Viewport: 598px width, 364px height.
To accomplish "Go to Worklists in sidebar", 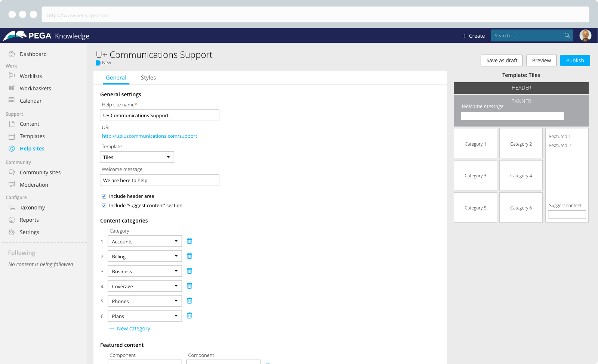I will [x=31, y=76].
